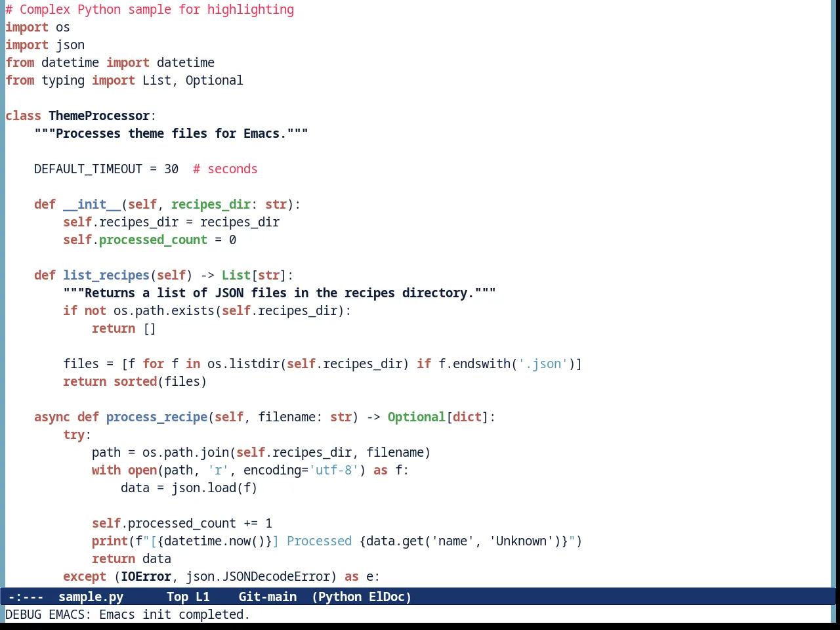Click List[str] return type annotation
This screenshot has height=630, width=840.
point(254,276)
